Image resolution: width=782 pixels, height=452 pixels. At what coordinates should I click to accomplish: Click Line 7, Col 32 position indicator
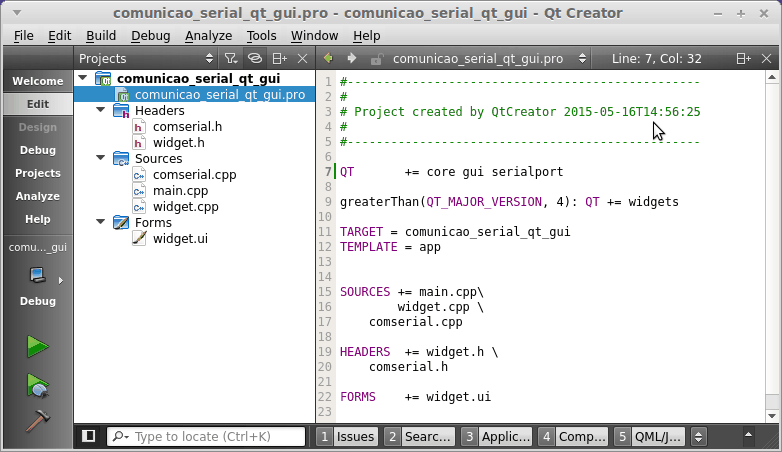coord(656,58)
